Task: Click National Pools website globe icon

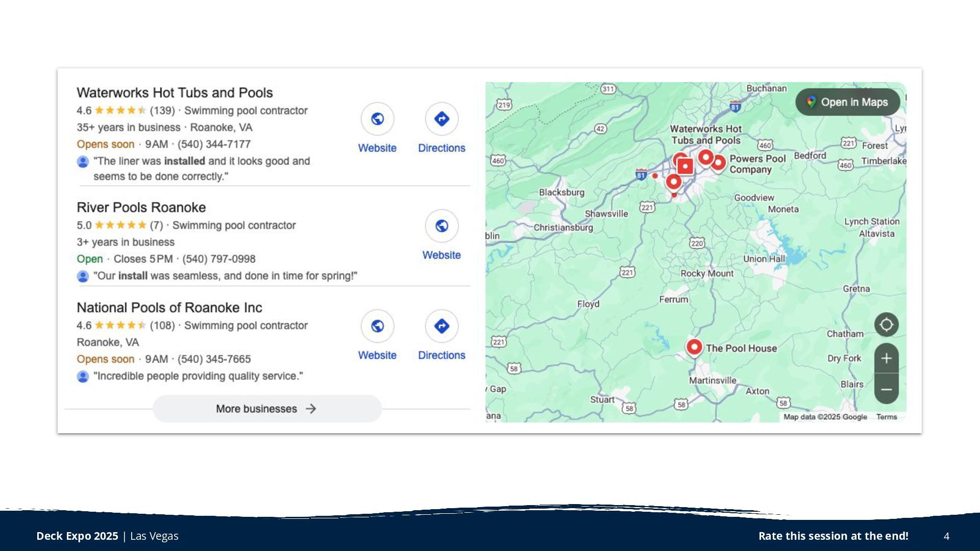Action: pos(377,326)
